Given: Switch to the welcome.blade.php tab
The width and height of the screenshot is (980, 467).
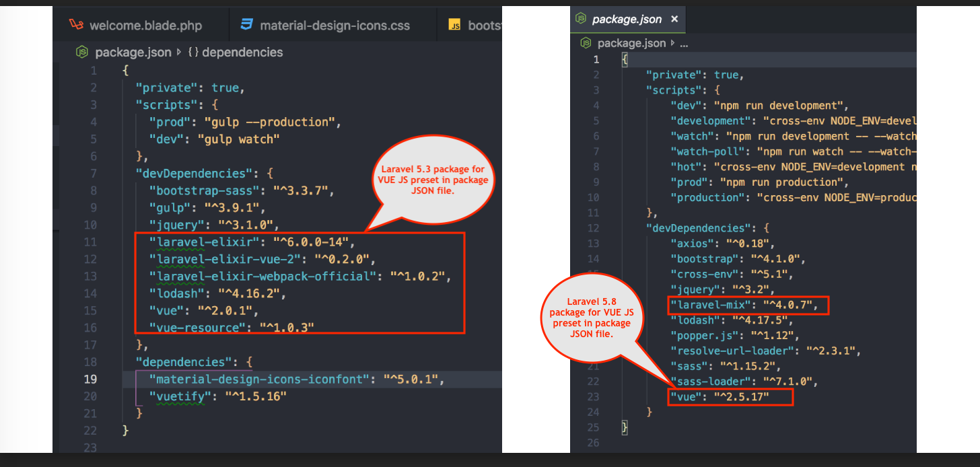Looking at the screenshot, I should click(x=145, y=26).
